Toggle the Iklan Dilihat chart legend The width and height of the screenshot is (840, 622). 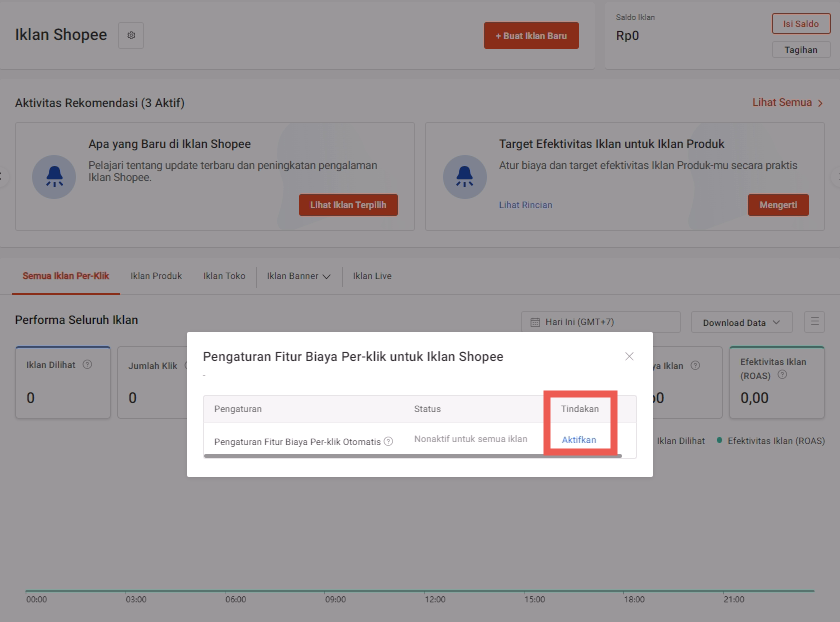(x=680, y=440)
